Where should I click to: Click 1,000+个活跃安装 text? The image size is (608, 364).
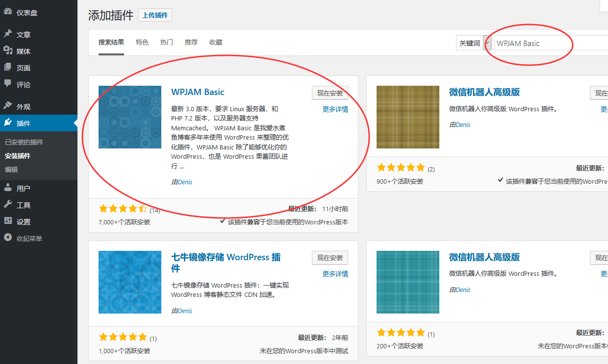click(x=125, y=351)
